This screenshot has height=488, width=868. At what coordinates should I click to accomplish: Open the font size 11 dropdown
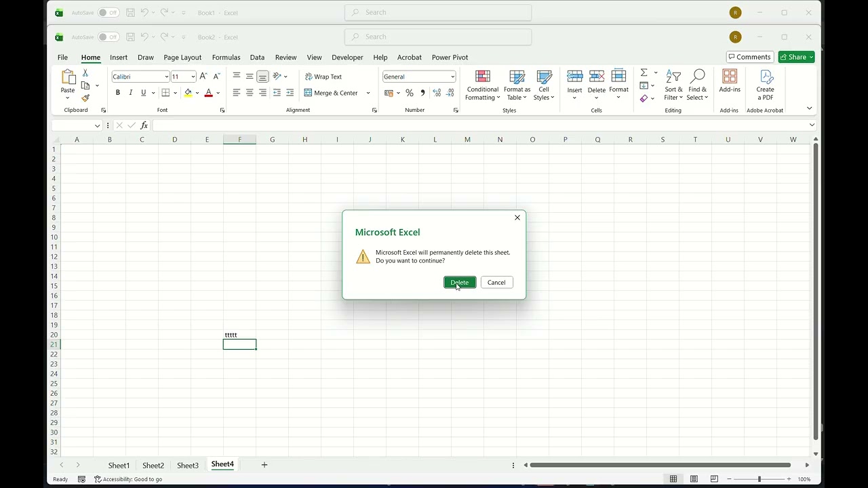193,77
